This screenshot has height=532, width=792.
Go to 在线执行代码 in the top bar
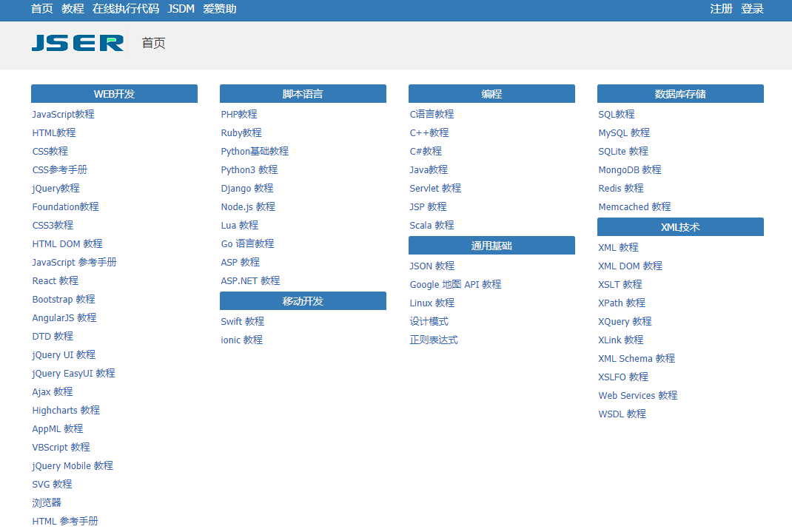[126, 9]
